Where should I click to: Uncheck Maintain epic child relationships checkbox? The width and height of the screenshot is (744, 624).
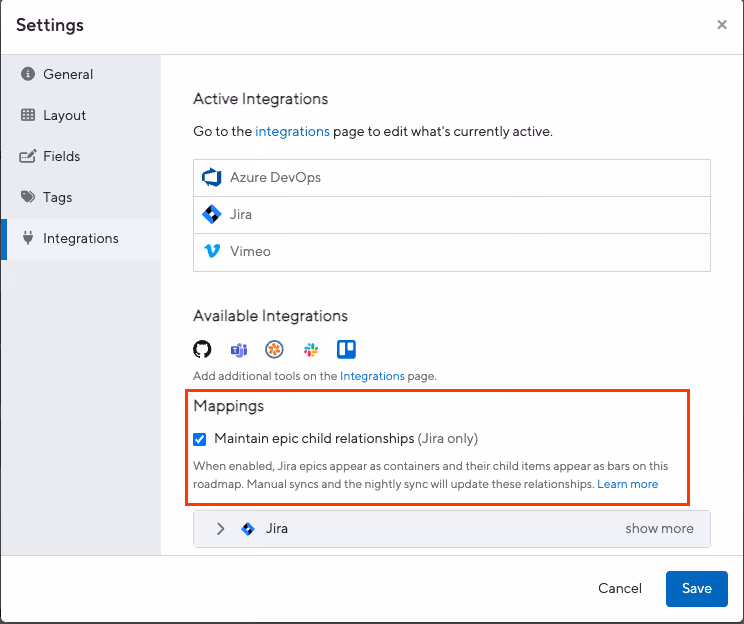(200, 438)
